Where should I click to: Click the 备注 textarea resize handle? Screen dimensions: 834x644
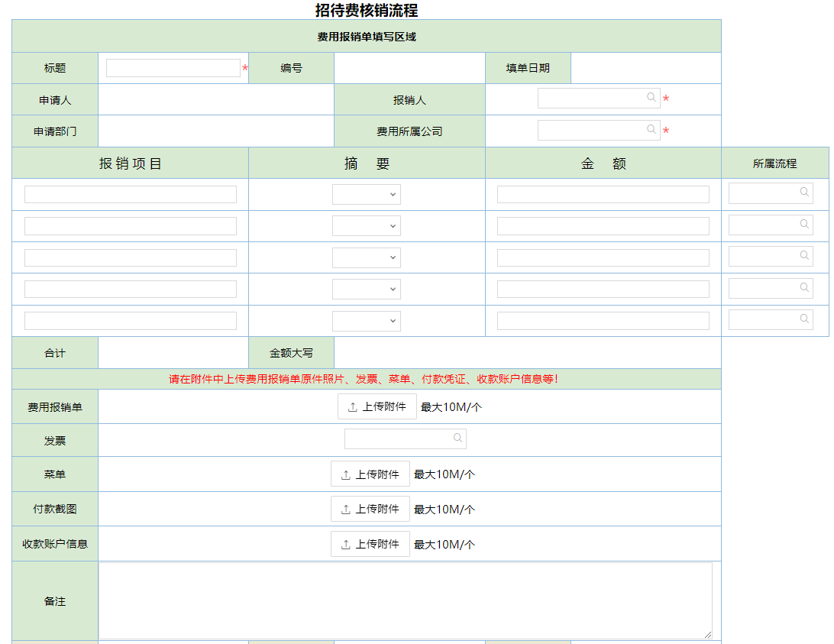coord(708,634)
